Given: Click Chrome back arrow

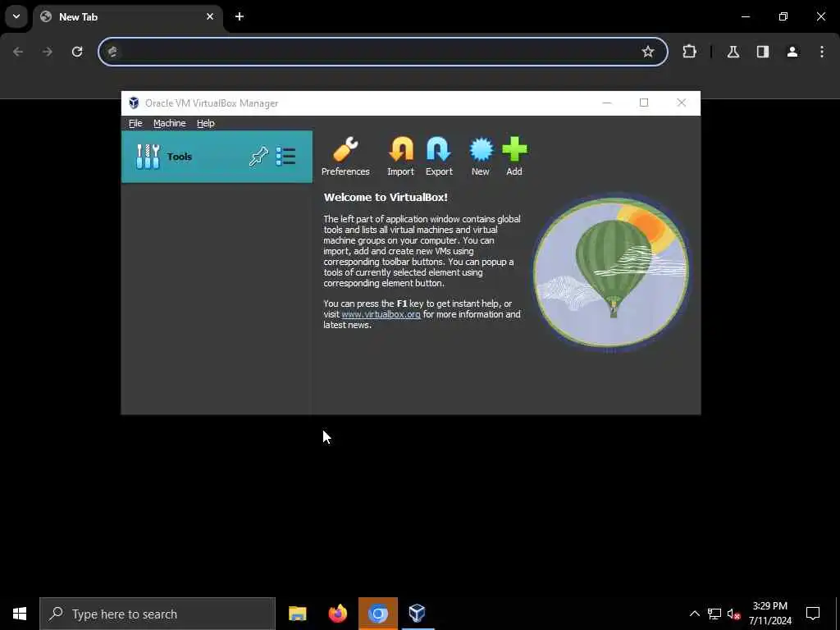Looking at the screenshot, I should 18,52.
